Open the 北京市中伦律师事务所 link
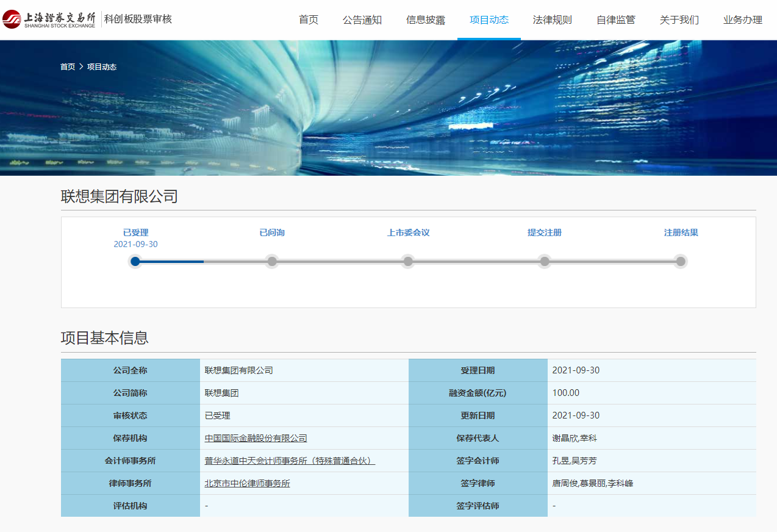The width and height of the screenshot is (777, 532). [x=248, y=483]
